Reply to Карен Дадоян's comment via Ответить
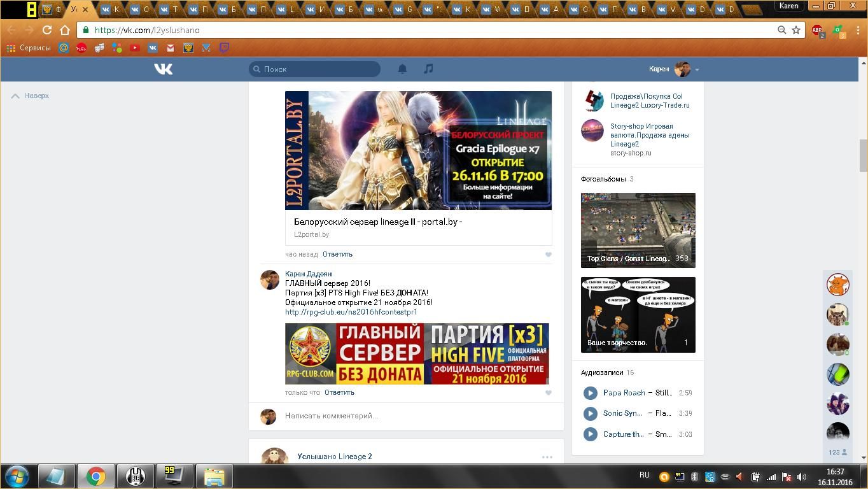 tap(339, 392)
